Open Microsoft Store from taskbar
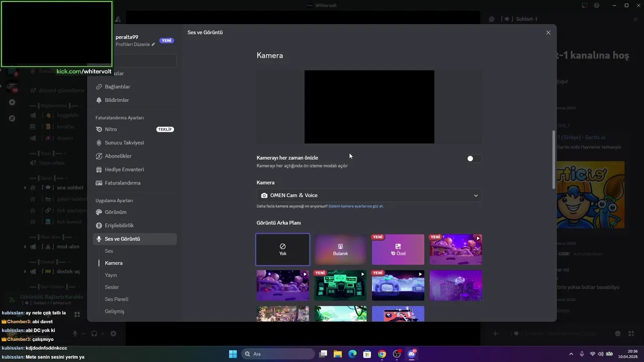 [367, 354]
